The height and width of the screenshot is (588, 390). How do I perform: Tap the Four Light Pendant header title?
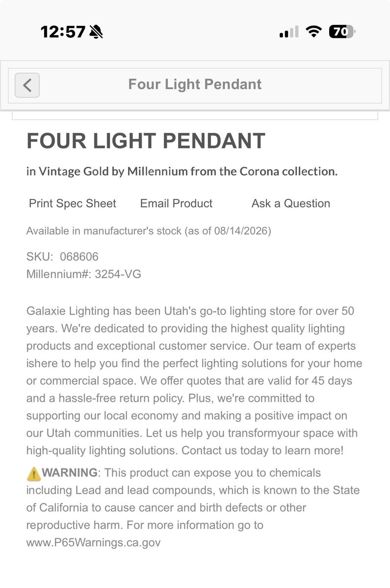(x=195, y=84)
